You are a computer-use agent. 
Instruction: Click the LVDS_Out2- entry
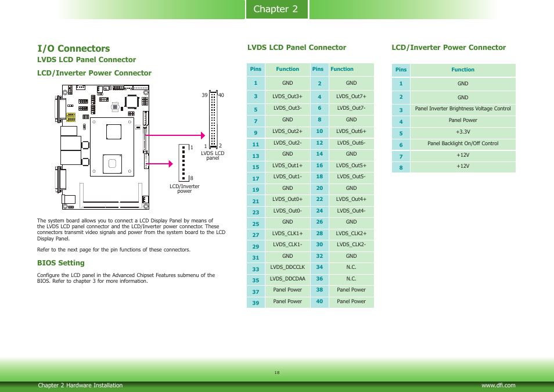[287, 143]
